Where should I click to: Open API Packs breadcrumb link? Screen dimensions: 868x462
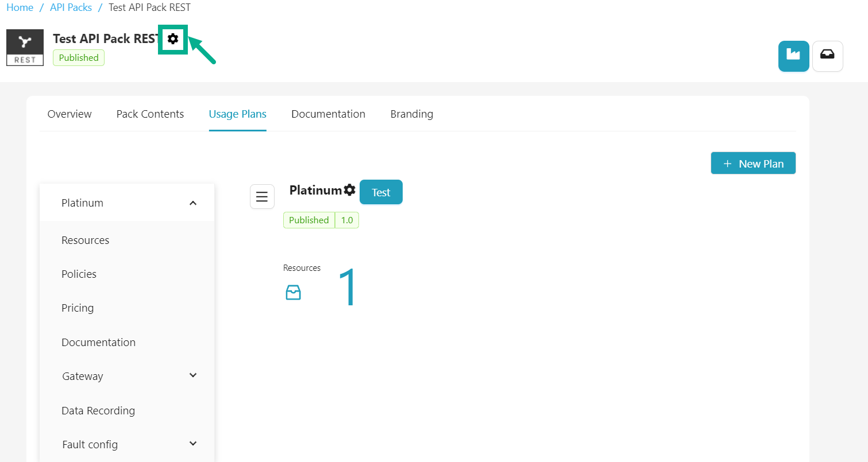[x=71, y=7]
